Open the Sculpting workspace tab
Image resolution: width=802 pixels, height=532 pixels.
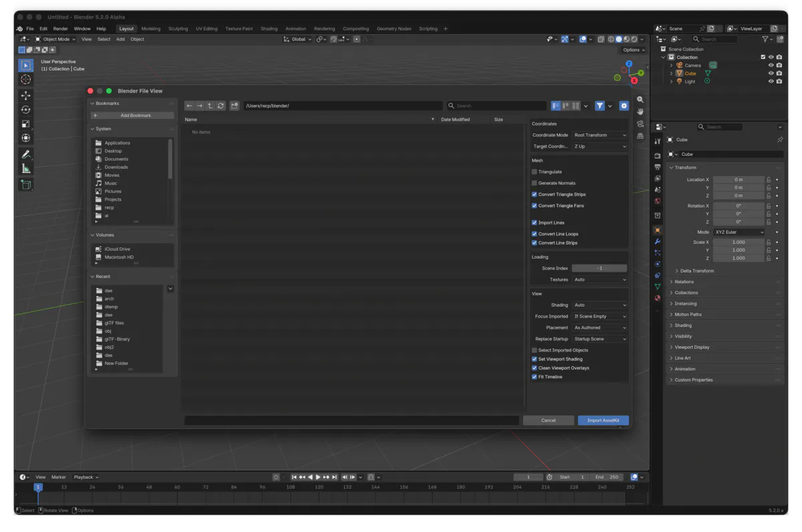[x=178, y=29]
